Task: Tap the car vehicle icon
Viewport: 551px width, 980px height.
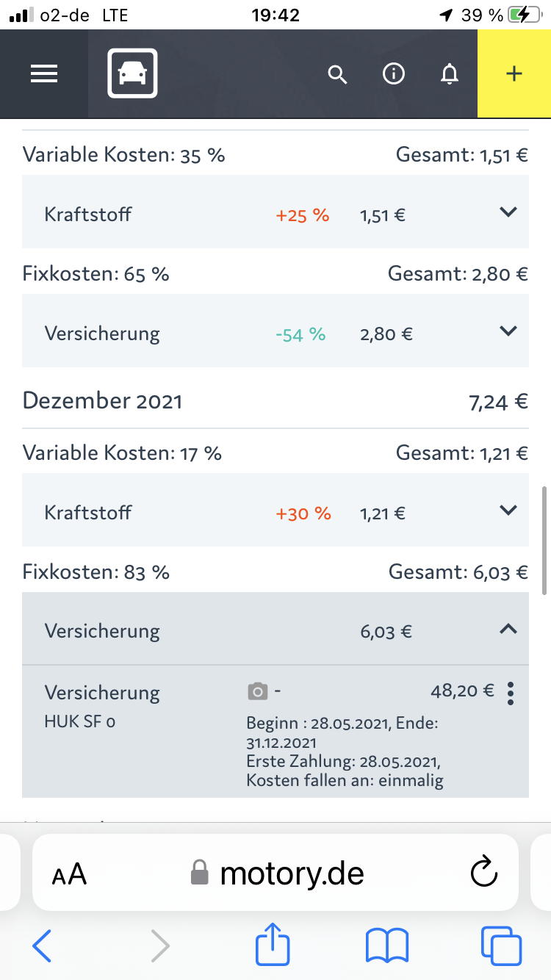Action: (132, 73)
